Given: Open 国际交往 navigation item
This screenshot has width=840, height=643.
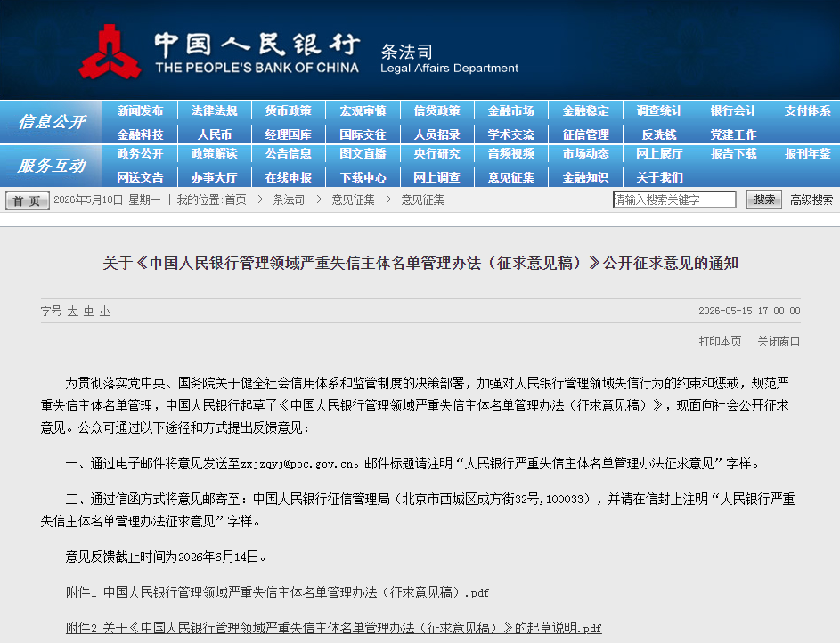Looking at the screenshot, I should pyautogui.click(x=363, y=134).
